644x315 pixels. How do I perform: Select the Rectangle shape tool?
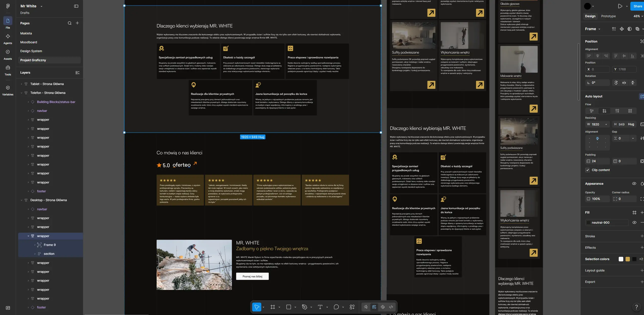289,307
